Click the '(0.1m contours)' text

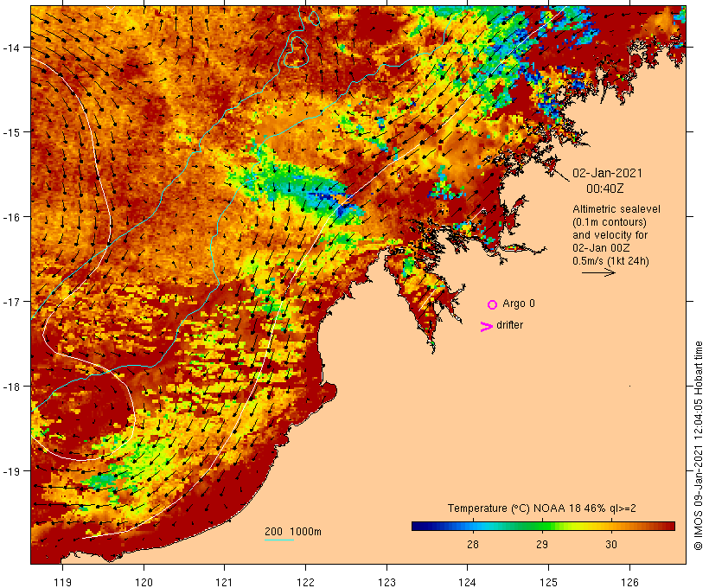(610, 222)
